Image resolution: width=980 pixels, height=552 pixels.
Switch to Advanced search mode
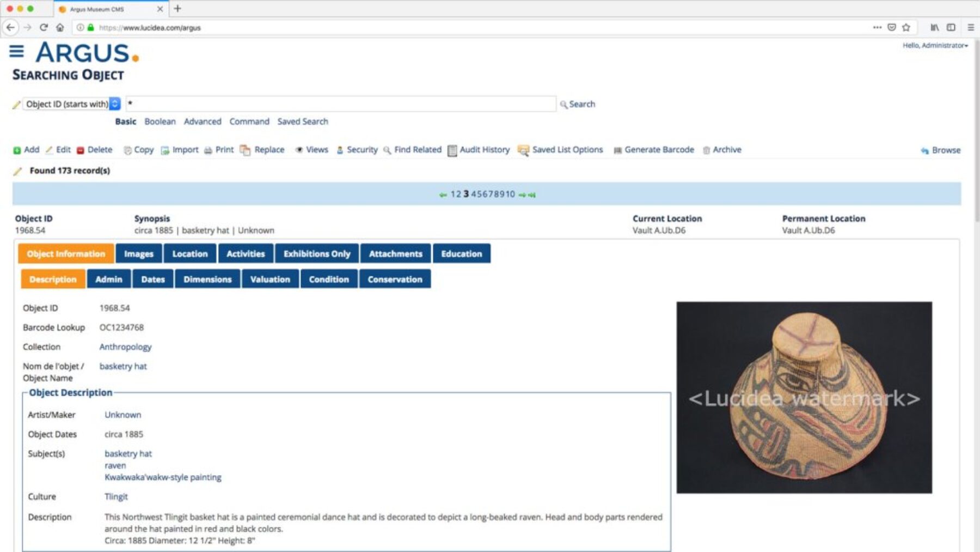(x=203, y=122)
